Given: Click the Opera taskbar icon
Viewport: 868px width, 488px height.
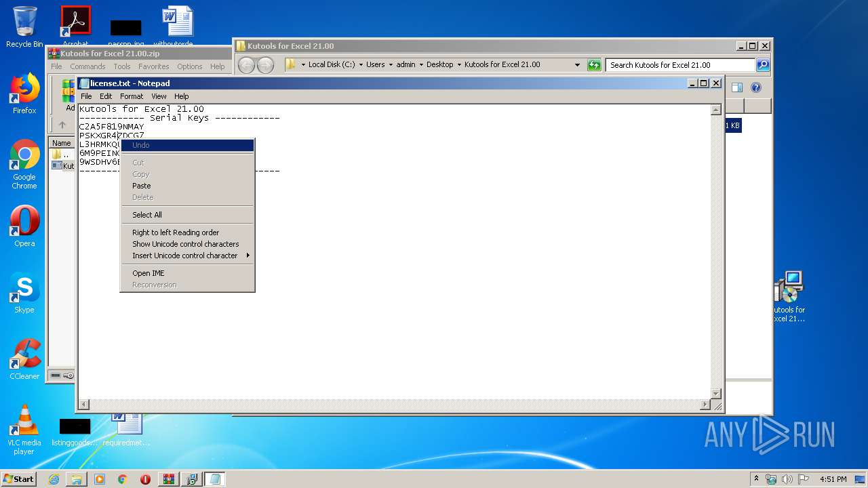Looking at the screenshot, I should coord(145,479).
